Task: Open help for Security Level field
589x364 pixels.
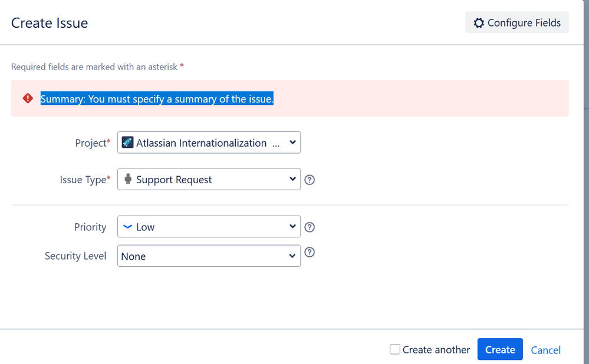Action: coord(309,252)
